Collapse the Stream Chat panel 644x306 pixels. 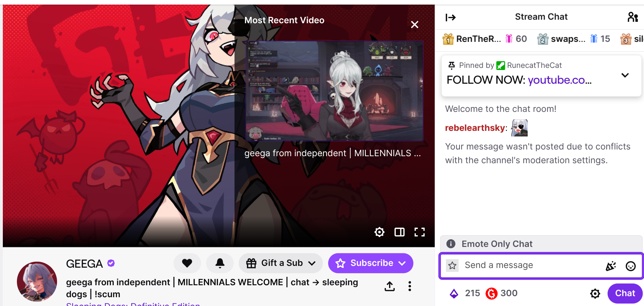(450, 17)
